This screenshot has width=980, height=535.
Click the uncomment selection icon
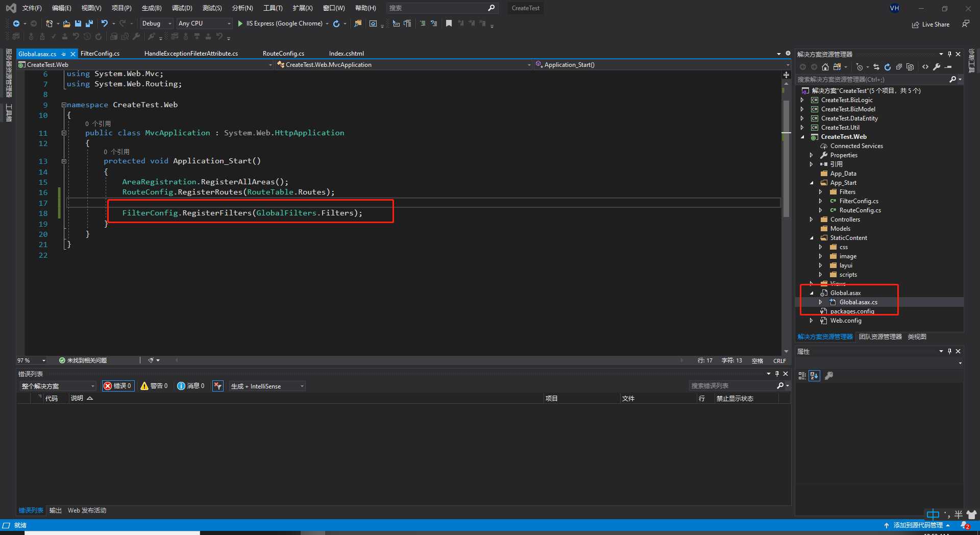434,23
